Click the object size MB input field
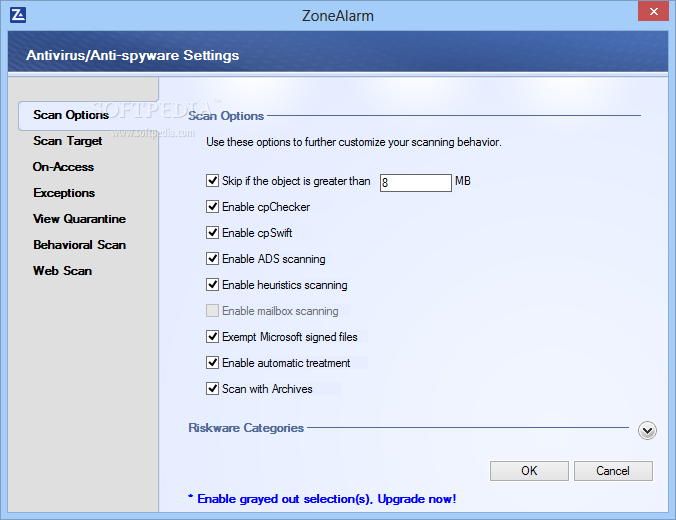 [416, 182]
